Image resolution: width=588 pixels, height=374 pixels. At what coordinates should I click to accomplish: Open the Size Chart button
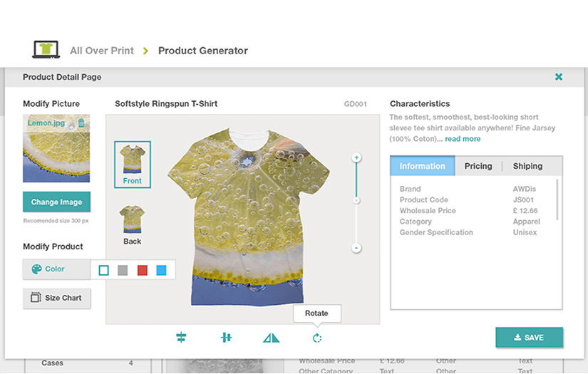(x=56, y=298)
